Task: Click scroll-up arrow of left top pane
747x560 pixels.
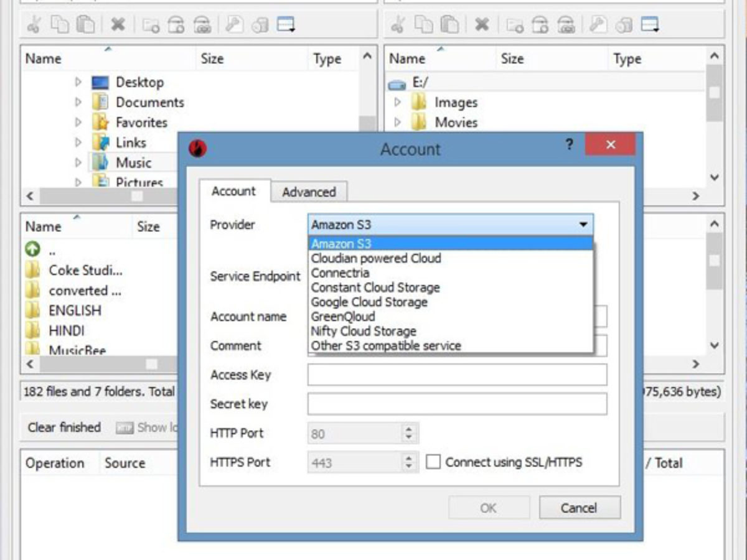Action: pos(367,57)
